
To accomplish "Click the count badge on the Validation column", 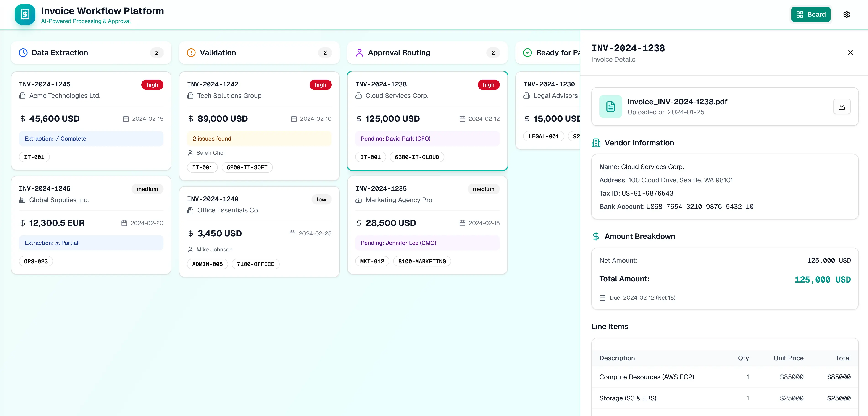I will (x=325, y=52).
